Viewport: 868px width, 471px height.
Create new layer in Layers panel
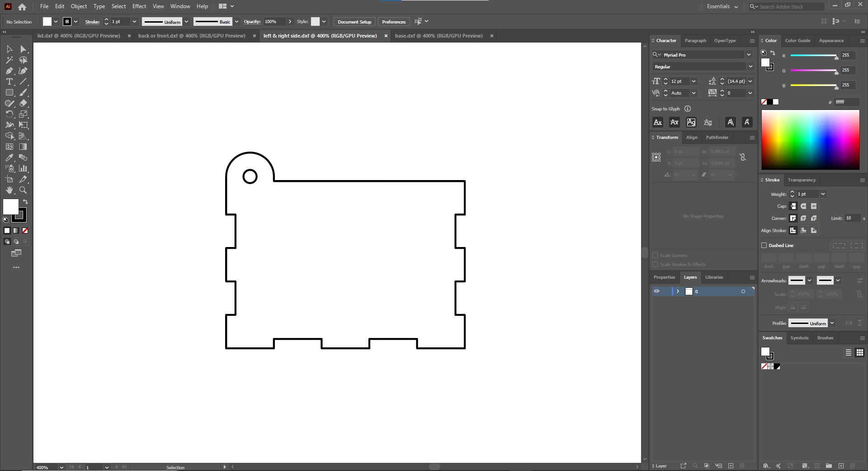[731, 466]
